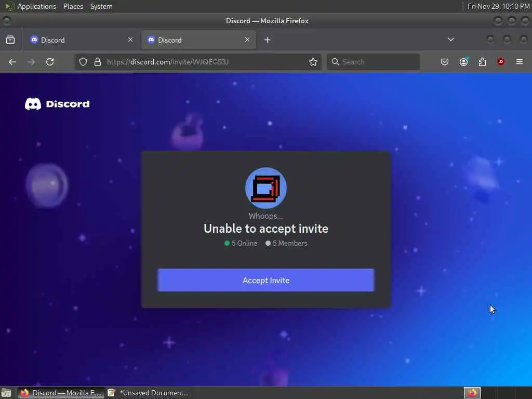The width and height of the screenshot is (532, 399).
Task: Click the show desktop icon in the bottom panel
Action: [x=6, y=393]
